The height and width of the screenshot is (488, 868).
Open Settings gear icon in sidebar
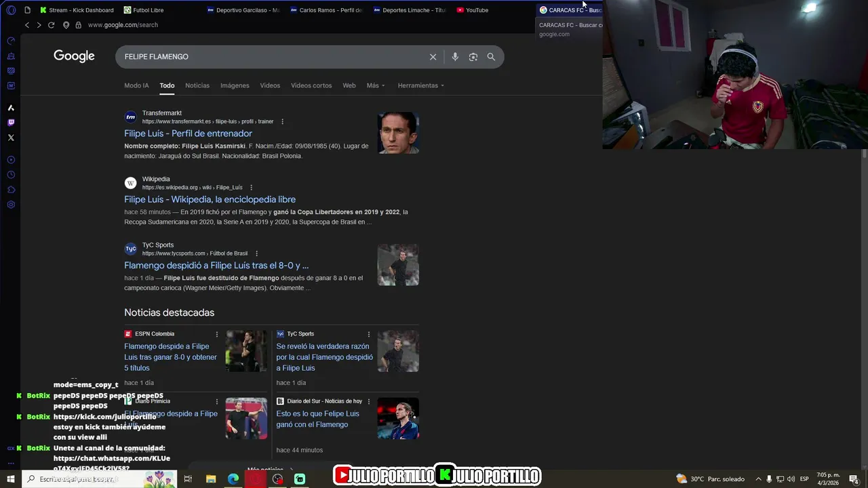pos(11,205)
